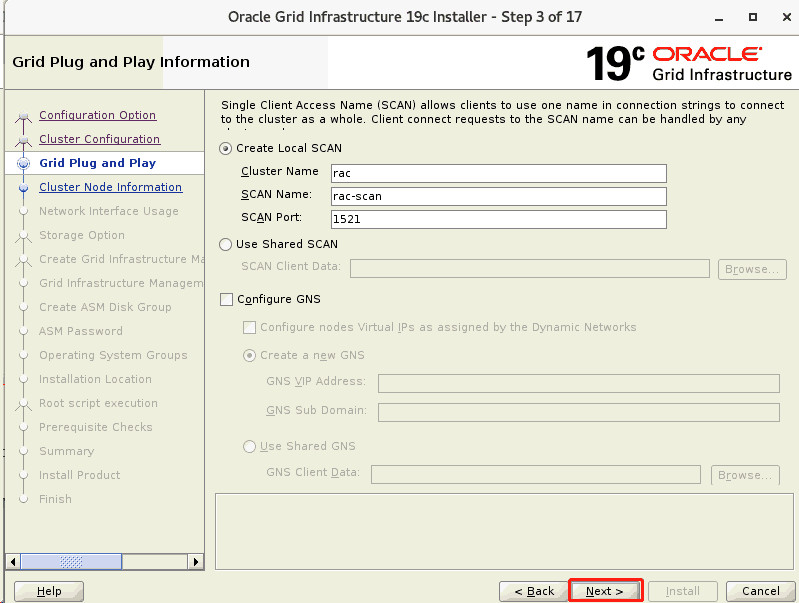The height and width of the screenshot is (603, 799).
Task: Click Grid Infrastructure Management step label
Action: [x=121, y=283]
